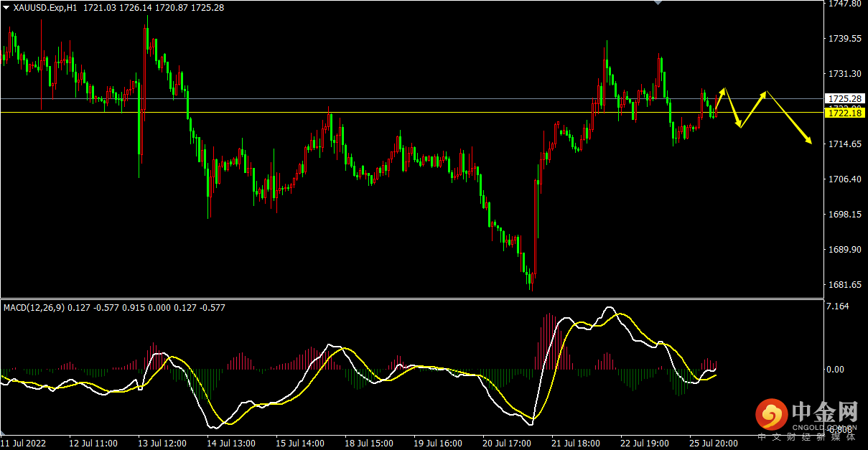Screen dimensions: 868x450
Task: Click the 1747.80 price axis label
Action: pyautogui.click(x=844, y=4)
